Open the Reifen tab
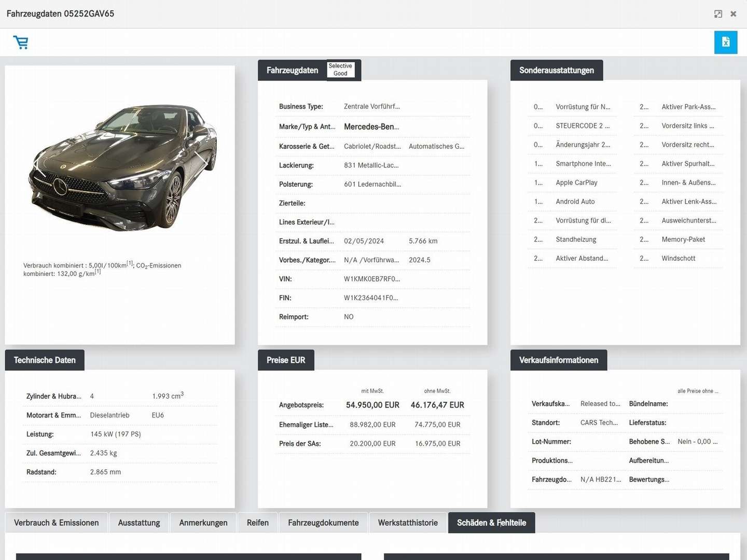747x560 pixels. pyautogui.click(x=257, y=523)
